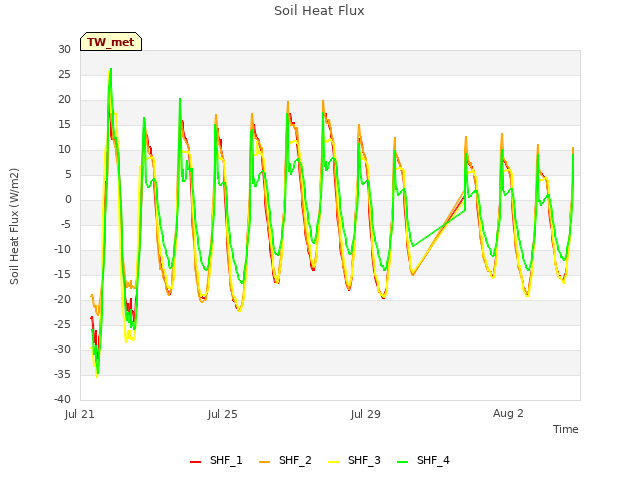Click the TW_met annotation label
The height and width of the screenshot is (480, 640).
111,42
